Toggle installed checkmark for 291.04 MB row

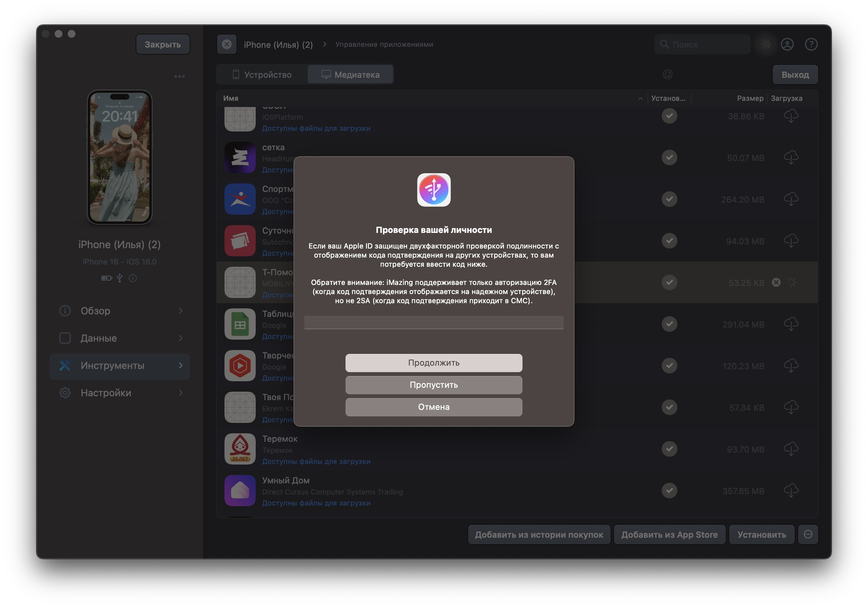point(669,324)
